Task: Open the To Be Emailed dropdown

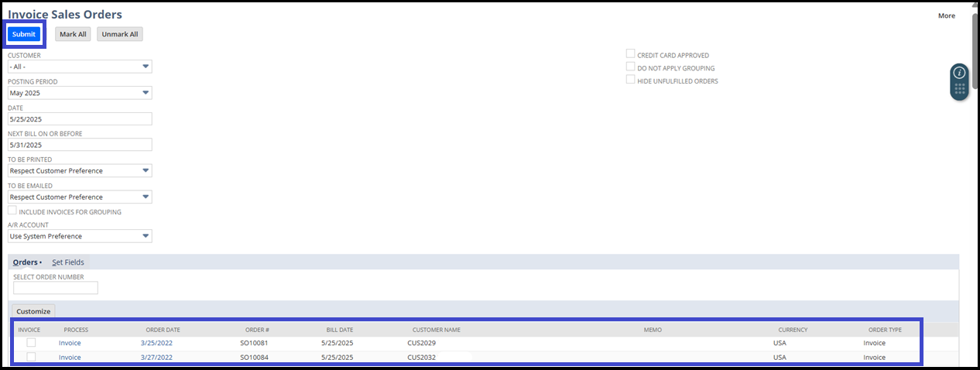Action: [x=80, y=197]
